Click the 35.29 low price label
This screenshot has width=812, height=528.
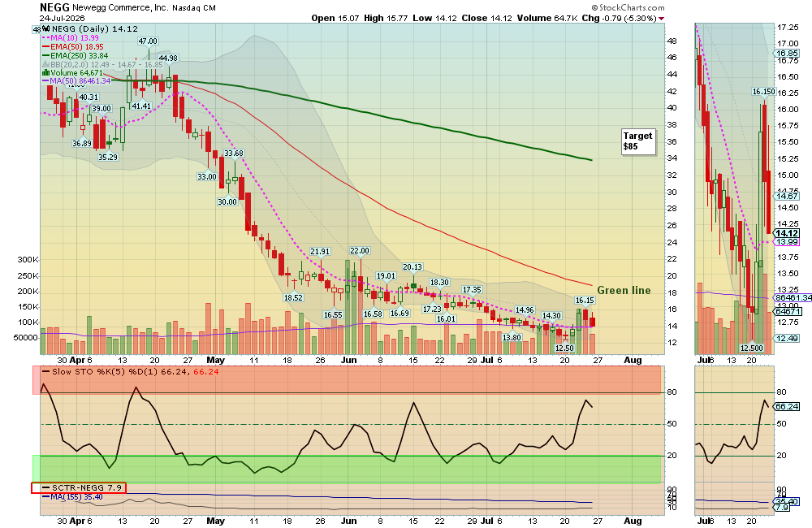[x=108, y=157]
